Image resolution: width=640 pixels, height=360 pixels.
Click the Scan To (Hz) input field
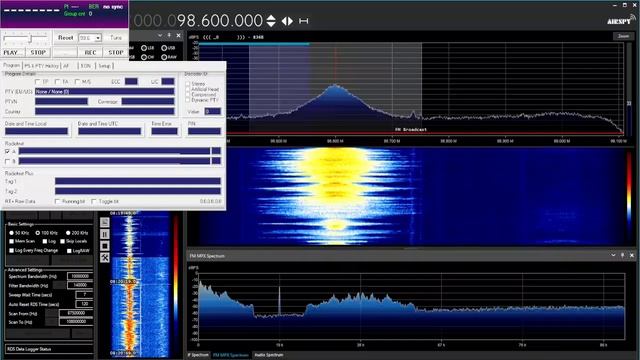click(x=76, y=322)
